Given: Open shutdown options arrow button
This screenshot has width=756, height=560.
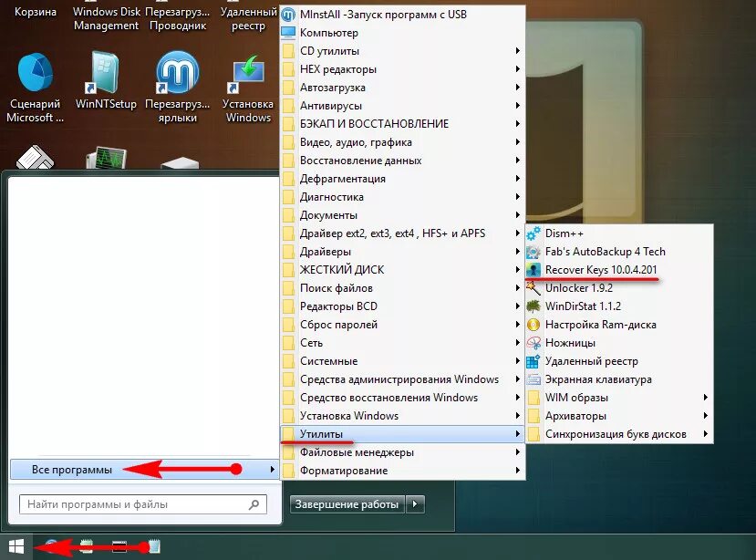Looking at the screenshot, I should [x=415, y=504].
